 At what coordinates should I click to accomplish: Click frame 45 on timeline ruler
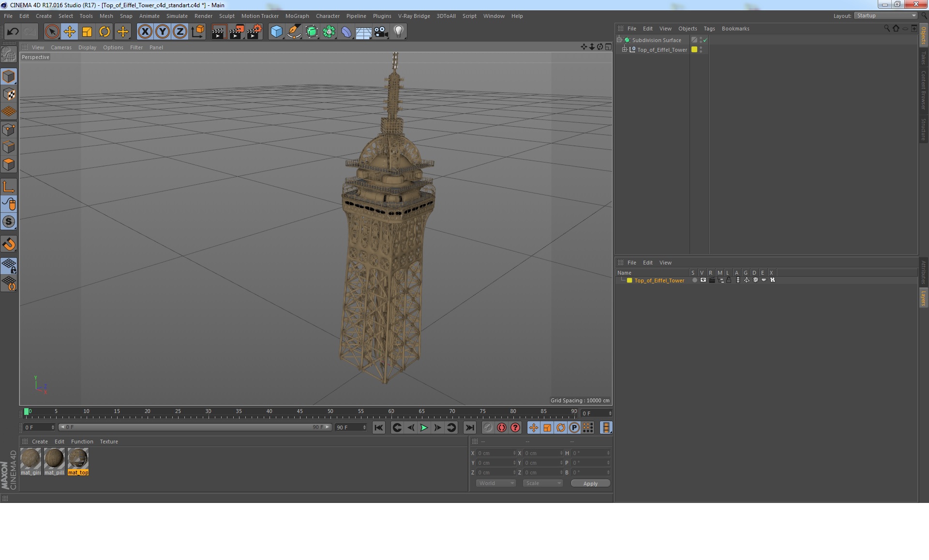point(300,412)
